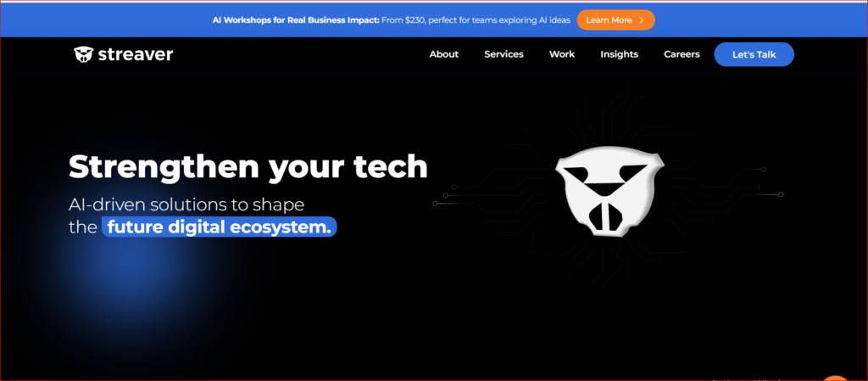Click the Let's Talk button

[754, 54]
